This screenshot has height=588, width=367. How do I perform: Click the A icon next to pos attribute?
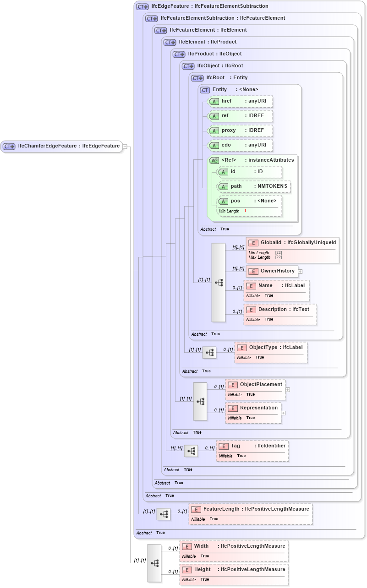tap(224, 201)
